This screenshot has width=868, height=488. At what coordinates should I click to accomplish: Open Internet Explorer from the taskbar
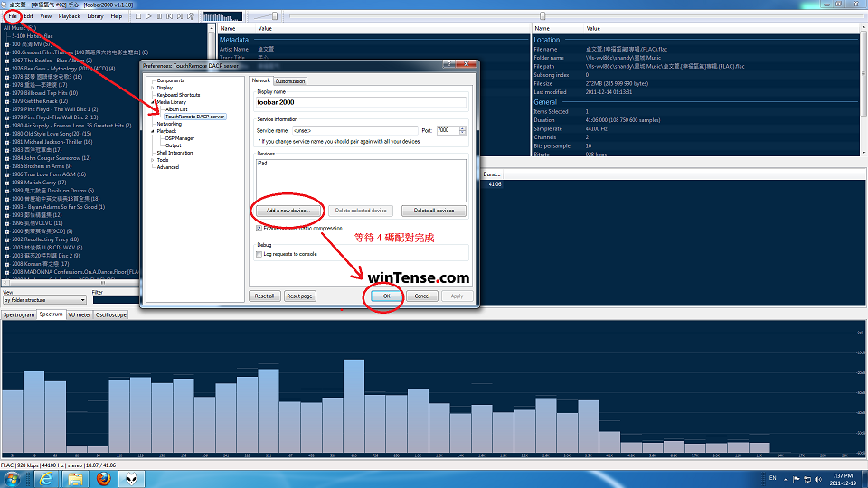[x=46, y=479]
